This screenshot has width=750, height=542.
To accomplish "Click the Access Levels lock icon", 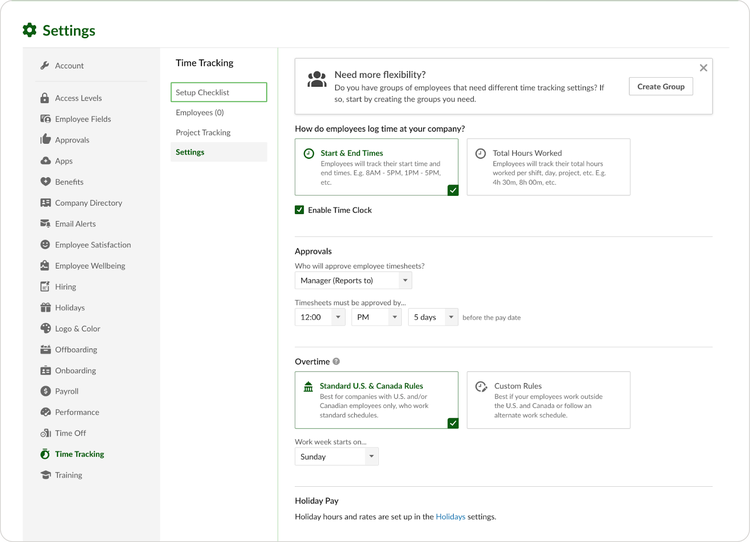I will (x=45, y=98).
